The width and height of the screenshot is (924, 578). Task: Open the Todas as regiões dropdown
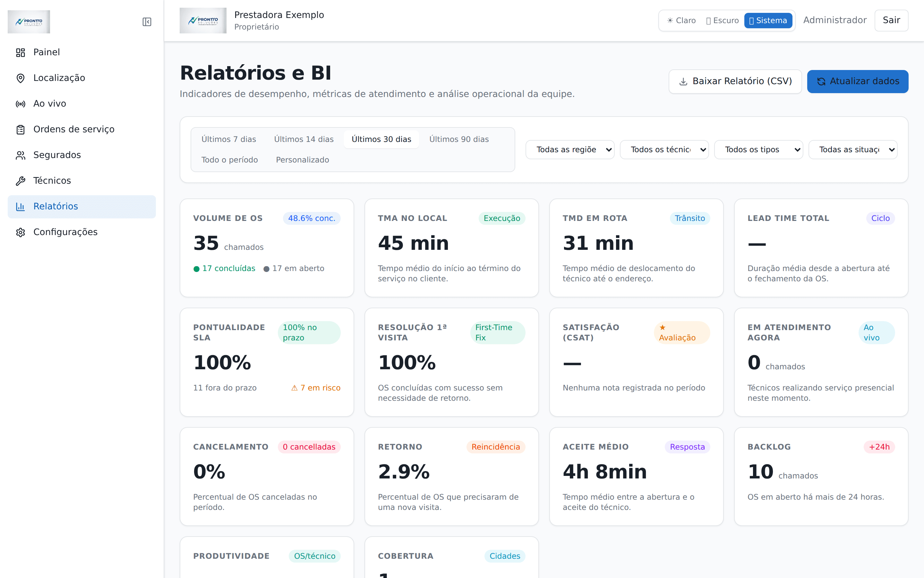570,149
